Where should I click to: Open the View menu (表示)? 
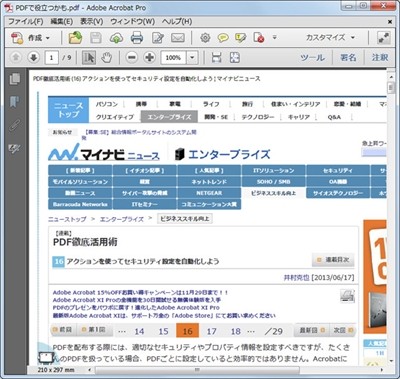[92, 21]
